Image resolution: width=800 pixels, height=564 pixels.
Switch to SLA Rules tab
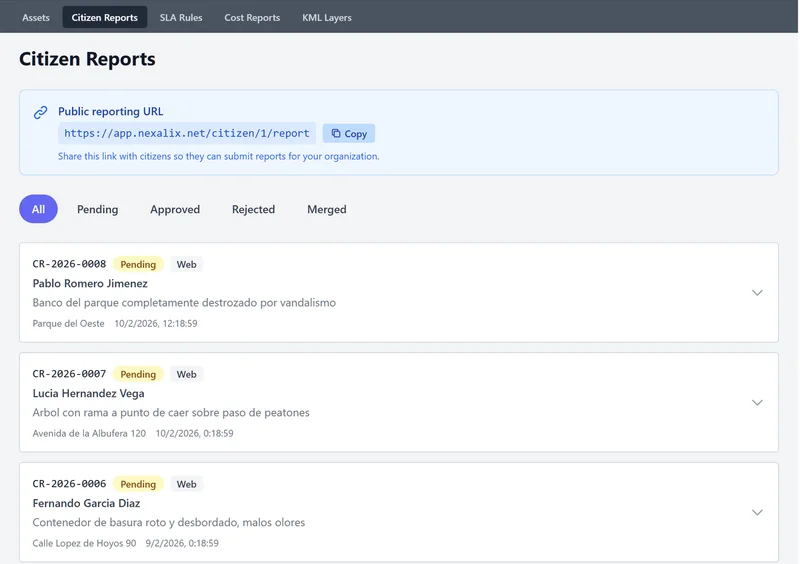(x=181, y=17)
